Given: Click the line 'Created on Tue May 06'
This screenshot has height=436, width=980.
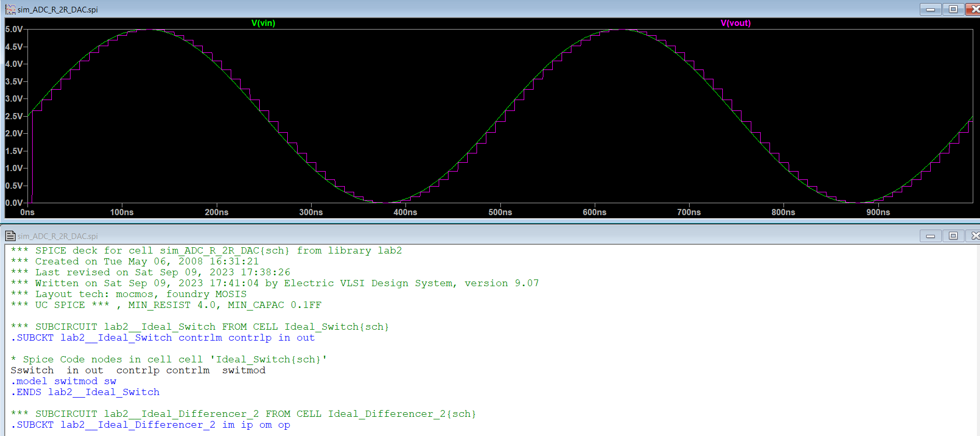Looking at the screenshot, I should point(135,262).
